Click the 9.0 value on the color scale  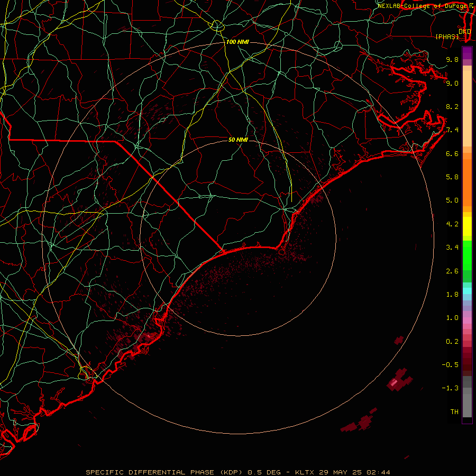coord(452,83)
